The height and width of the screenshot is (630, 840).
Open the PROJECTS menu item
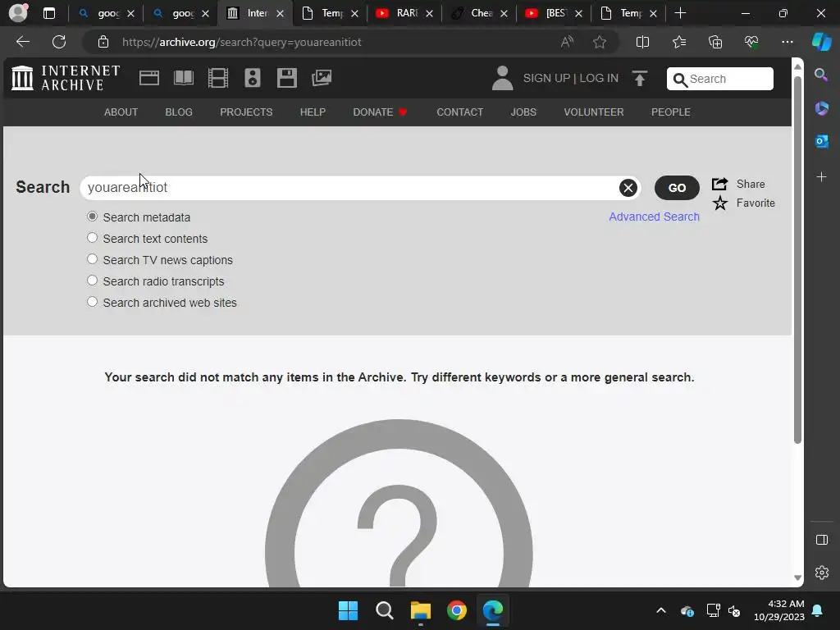tap(246, 112)
